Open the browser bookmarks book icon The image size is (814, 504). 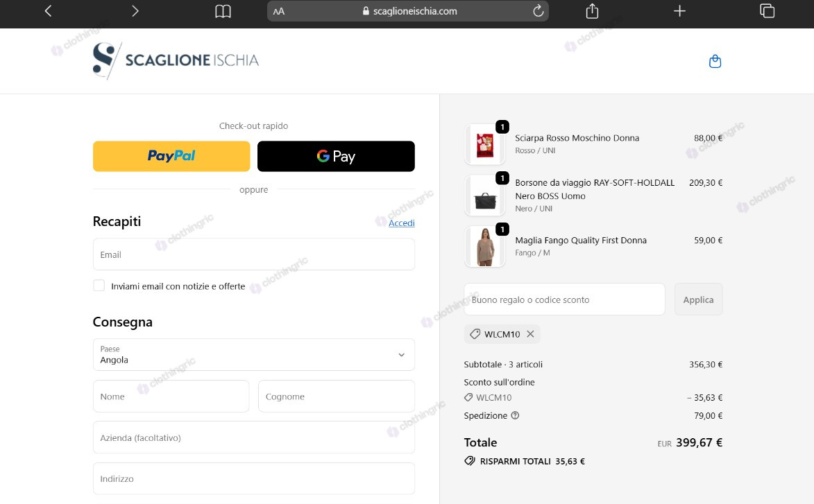(223, 11)
